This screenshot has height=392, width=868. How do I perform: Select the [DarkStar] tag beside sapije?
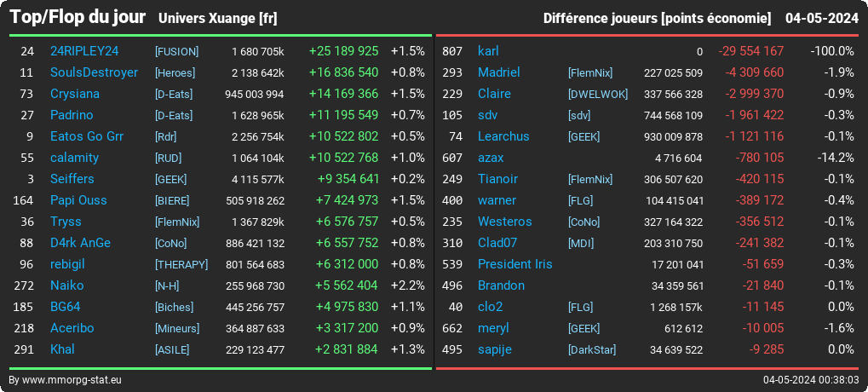[592, 350]
